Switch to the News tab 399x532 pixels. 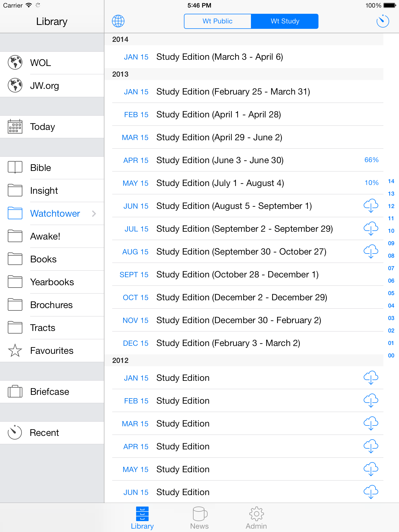coord(199,518)
